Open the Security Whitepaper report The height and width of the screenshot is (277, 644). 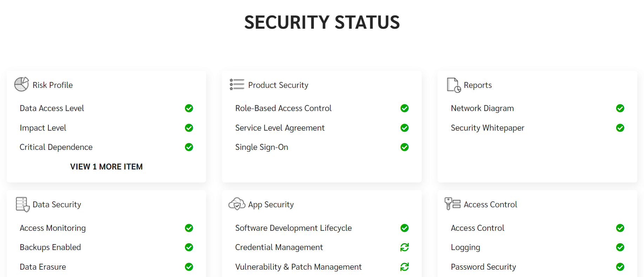pyautogui.click(x=488, y=128)
